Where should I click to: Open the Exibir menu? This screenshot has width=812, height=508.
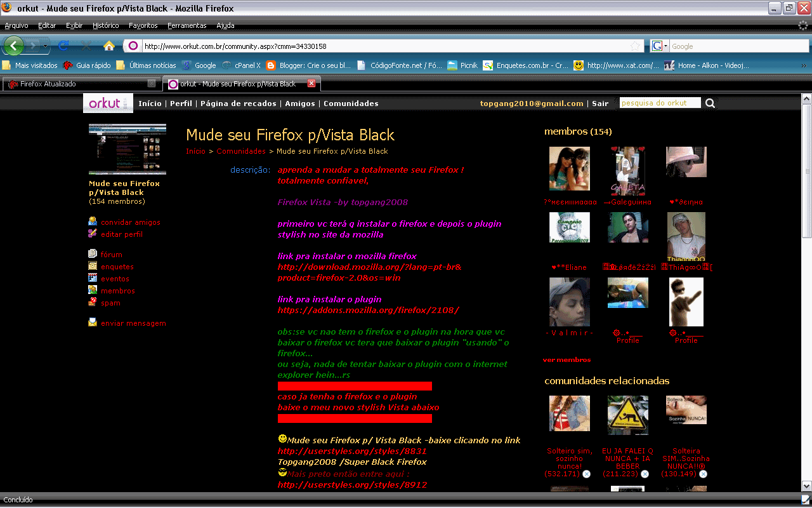pyautogui.click(x=74, y=25)
